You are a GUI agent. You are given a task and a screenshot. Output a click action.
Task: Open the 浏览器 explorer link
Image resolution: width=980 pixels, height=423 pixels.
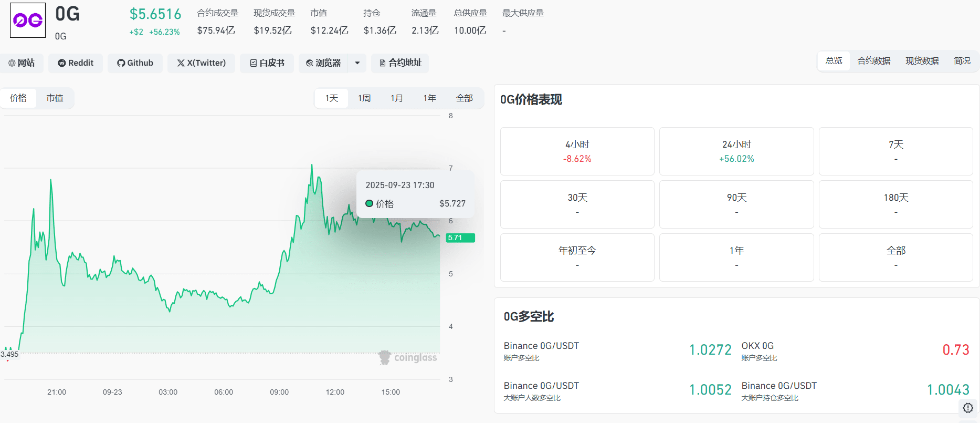pyautogui.click(x=323, y=63)
